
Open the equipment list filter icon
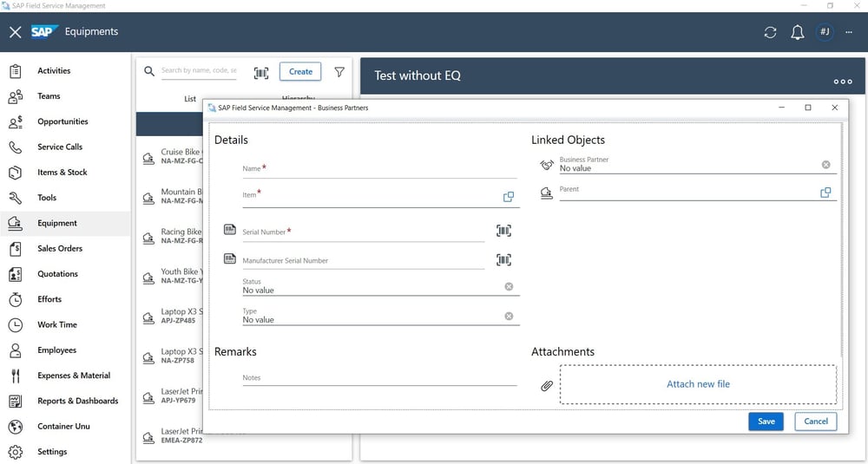tap(339, 72)
